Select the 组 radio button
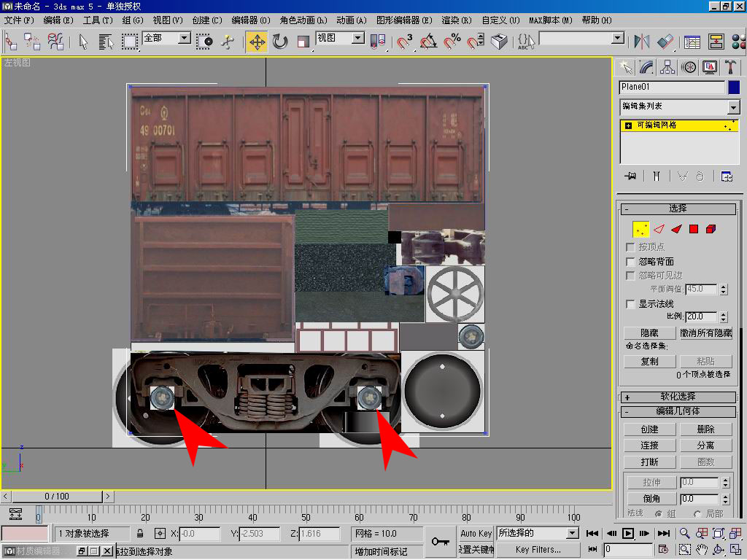 [659, 514]
